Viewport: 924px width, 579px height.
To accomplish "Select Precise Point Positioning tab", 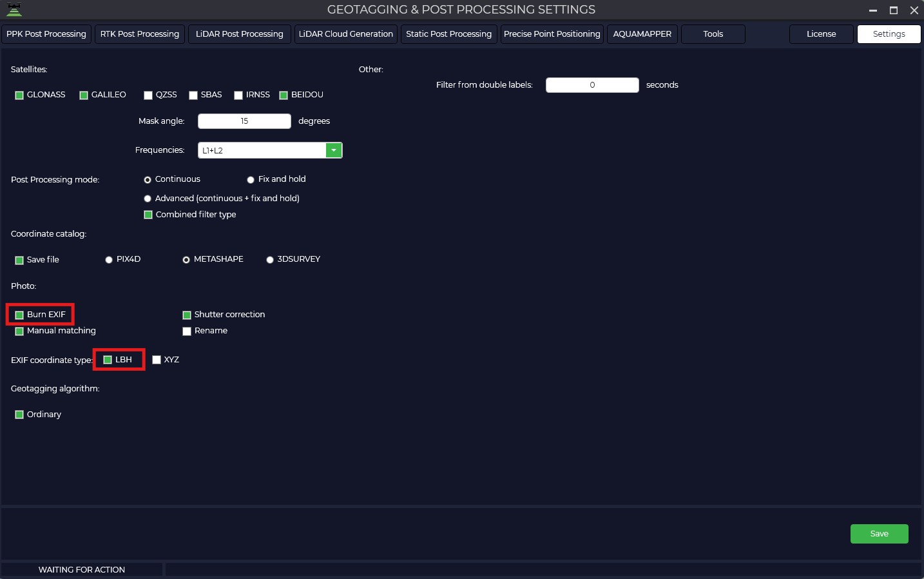I will point(552,34).
